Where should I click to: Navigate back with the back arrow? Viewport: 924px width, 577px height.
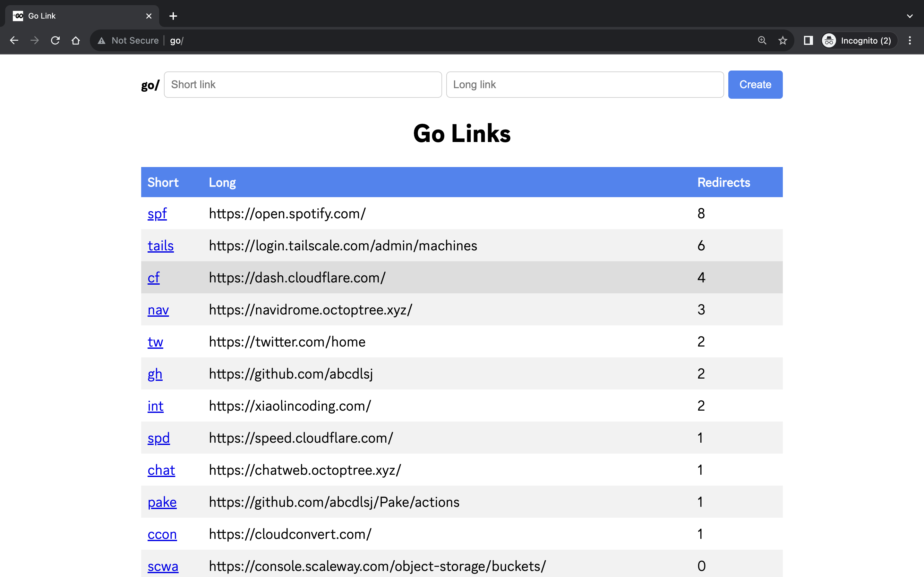point(14,40)
